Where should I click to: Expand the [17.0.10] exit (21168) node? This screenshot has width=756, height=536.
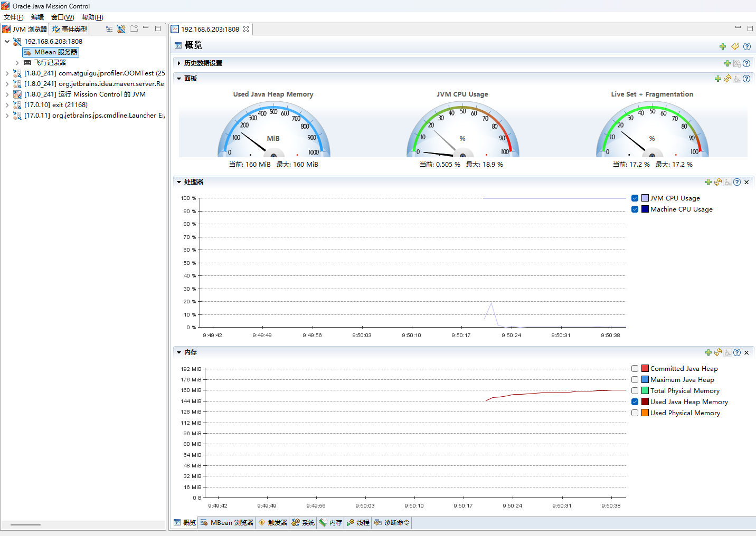7,105
